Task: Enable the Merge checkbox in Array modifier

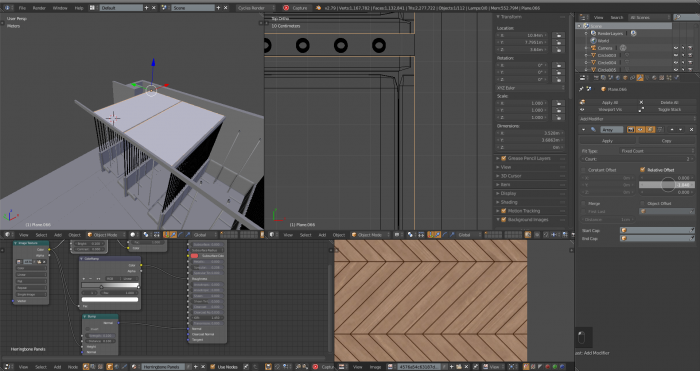Action: pos(583,204)
